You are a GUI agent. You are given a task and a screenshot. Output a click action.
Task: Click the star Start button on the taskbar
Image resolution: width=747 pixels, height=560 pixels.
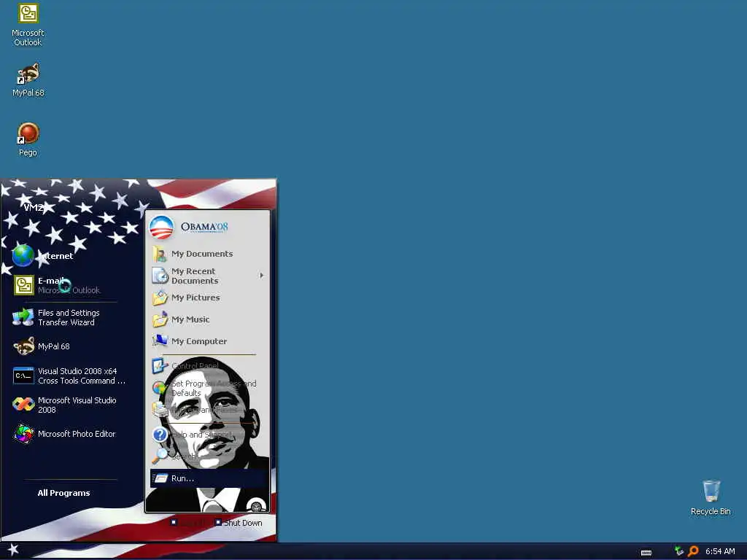[13, 550]
